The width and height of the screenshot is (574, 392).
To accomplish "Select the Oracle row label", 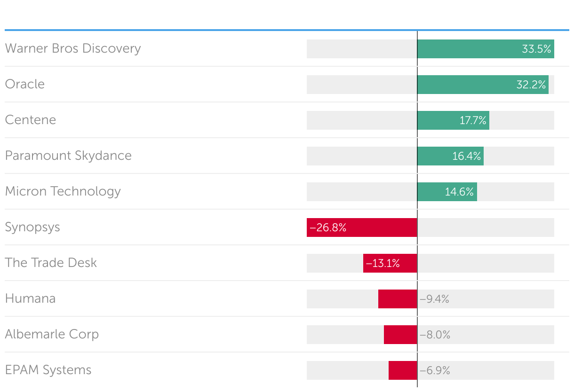I will coord(25,84).
